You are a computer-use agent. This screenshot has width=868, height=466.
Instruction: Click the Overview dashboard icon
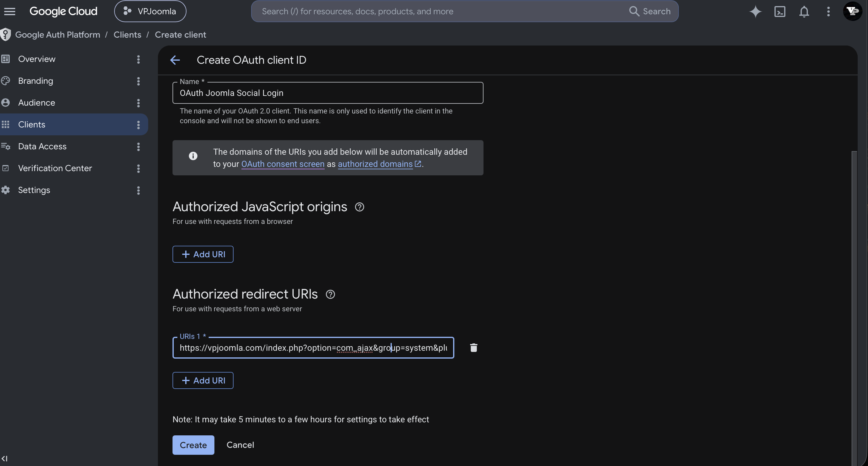tap(5, 59)
